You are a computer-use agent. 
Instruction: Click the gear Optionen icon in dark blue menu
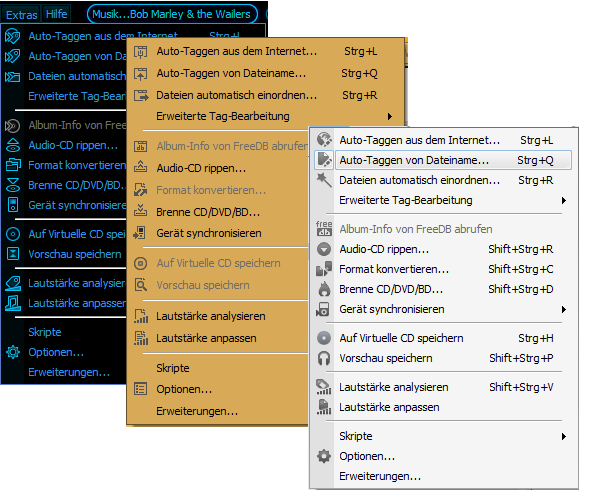(13, 352)
